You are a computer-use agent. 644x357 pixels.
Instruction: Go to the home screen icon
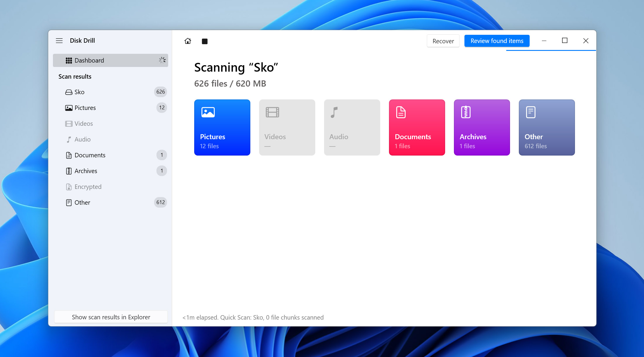[188, 41]
